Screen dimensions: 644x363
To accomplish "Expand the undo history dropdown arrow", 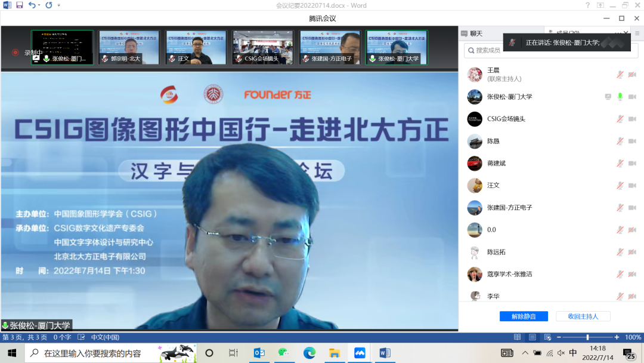I will (39, 5).
